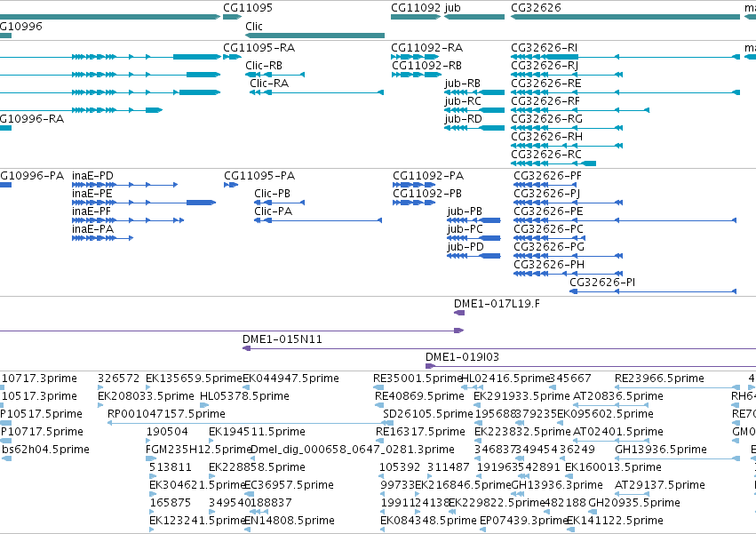
Task: Pick transcript CG32626-RJ
Action: (x=545, y=66)
